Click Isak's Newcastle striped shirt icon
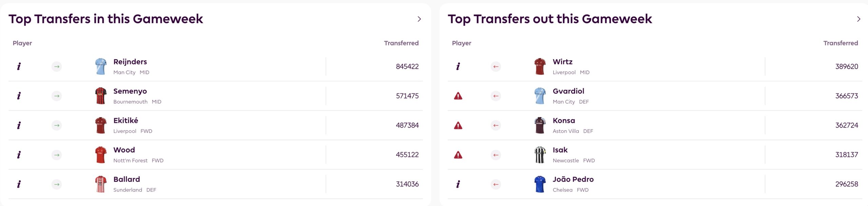Viewport: 868px width, 206px height. coord(540,155)
